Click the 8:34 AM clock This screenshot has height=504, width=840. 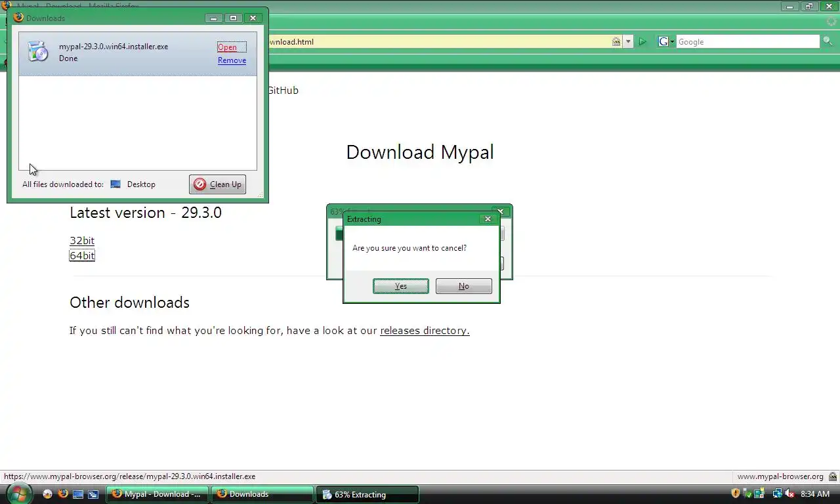(815, 494)
